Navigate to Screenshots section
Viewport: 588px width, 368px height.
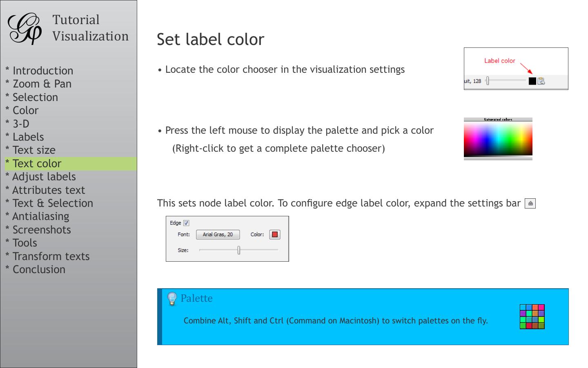(42, 230)
